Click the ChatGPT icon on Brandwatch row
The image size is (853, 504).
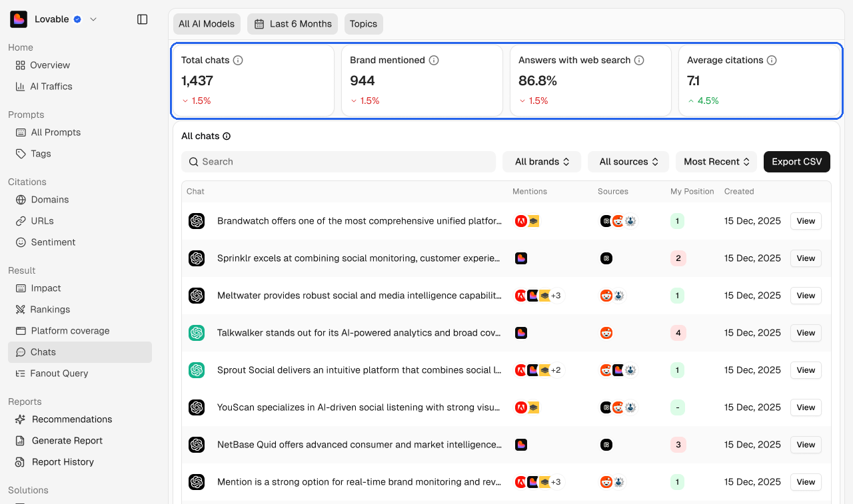197,221
